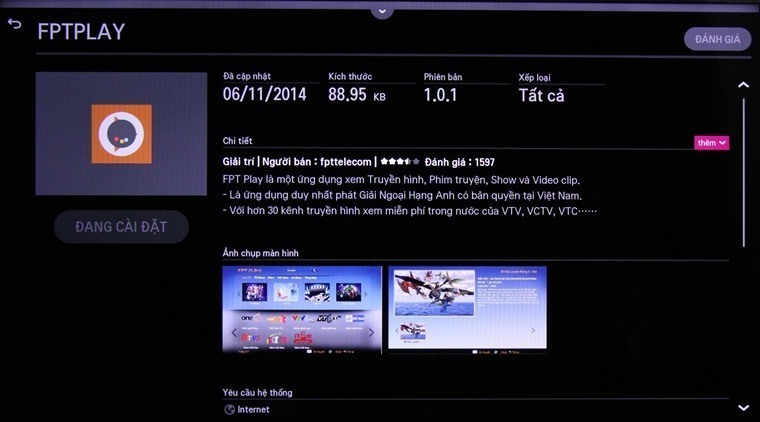Open the second app screenshot thumbnail

pos(467,308)
